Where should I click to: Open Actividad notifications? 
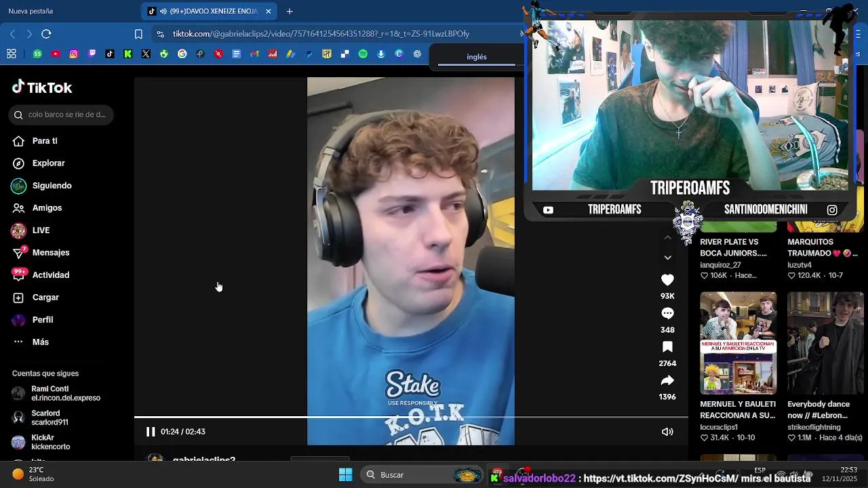[x=51, y=275]
